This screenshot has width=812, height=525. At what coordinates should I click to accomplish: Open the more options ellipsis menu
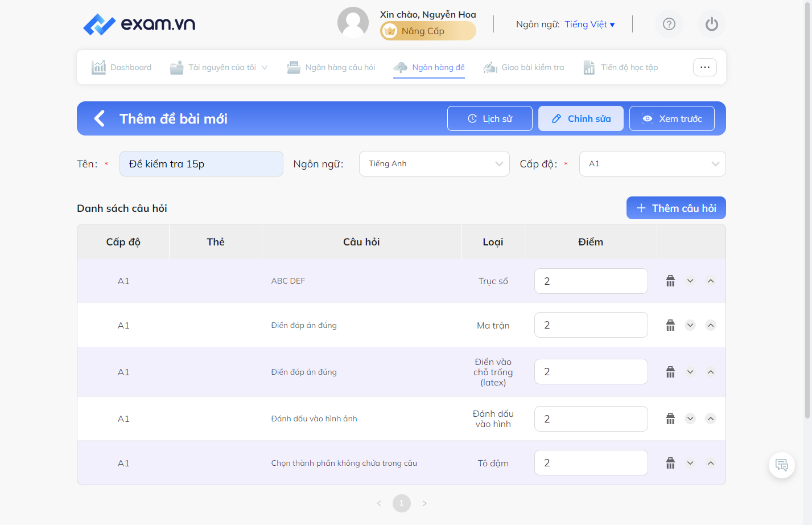[x=705, y=67]
